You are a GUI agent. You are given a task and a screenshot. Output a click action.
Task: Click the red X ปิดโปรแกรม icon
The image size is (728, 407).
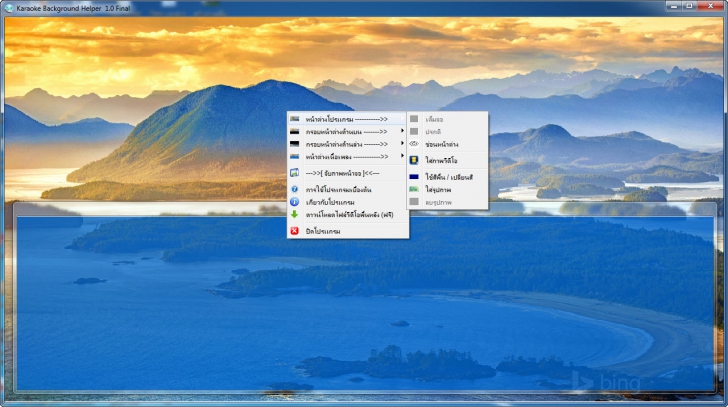click(x=294, y=231)
